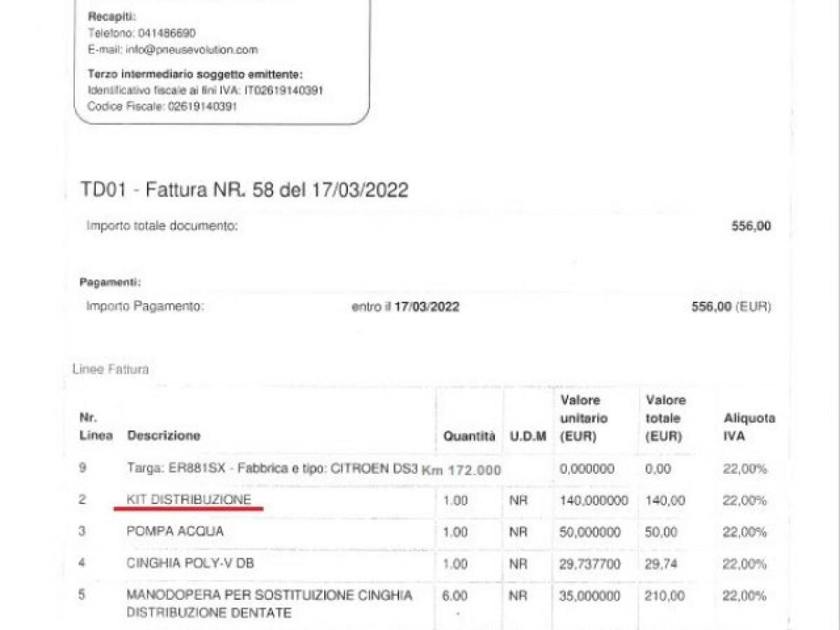840x630 pixels.
Task: Click the Valore unitario column header
Action: click(584, 418)
